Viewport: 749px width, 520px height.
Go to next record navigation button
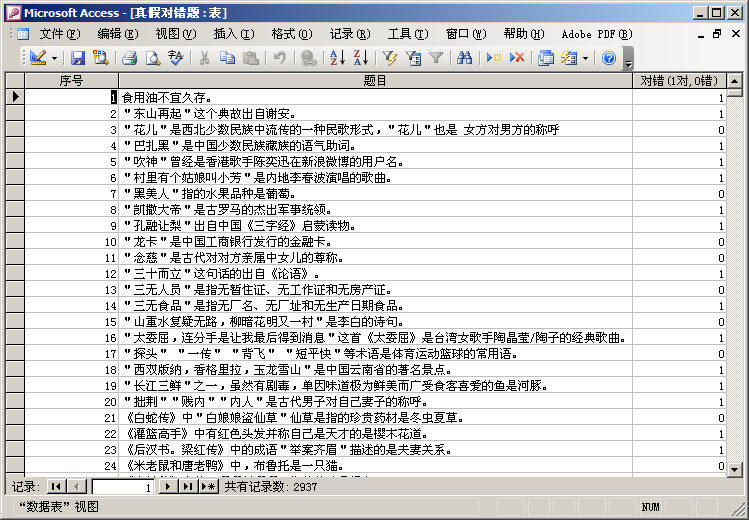coord(168,487)
